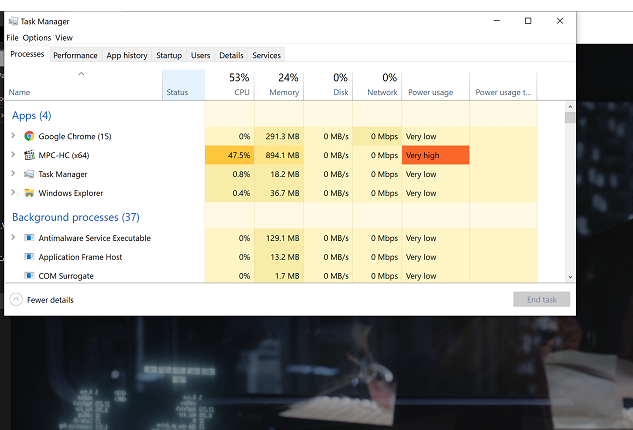Open the File menu

[12, 38]
